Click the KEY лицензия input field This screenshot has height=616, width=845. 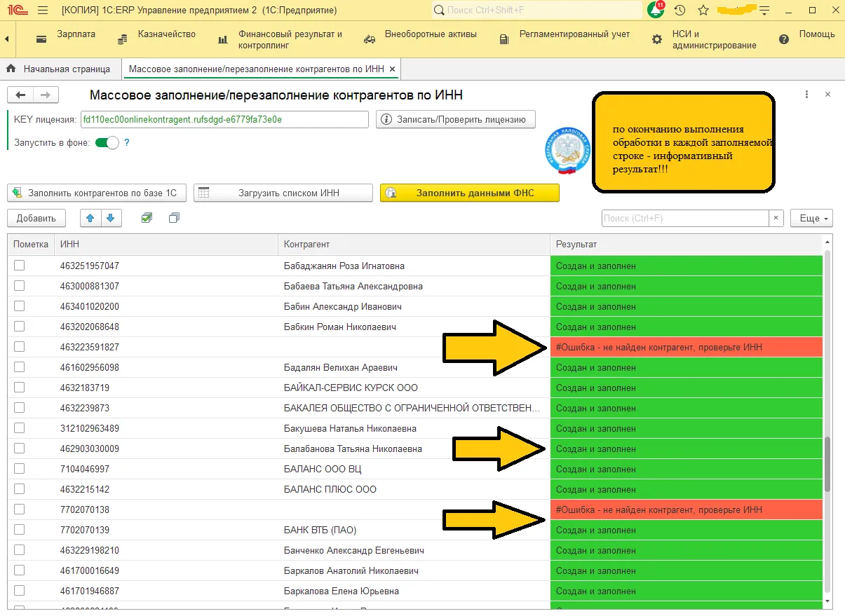click(x=224, y=119)
